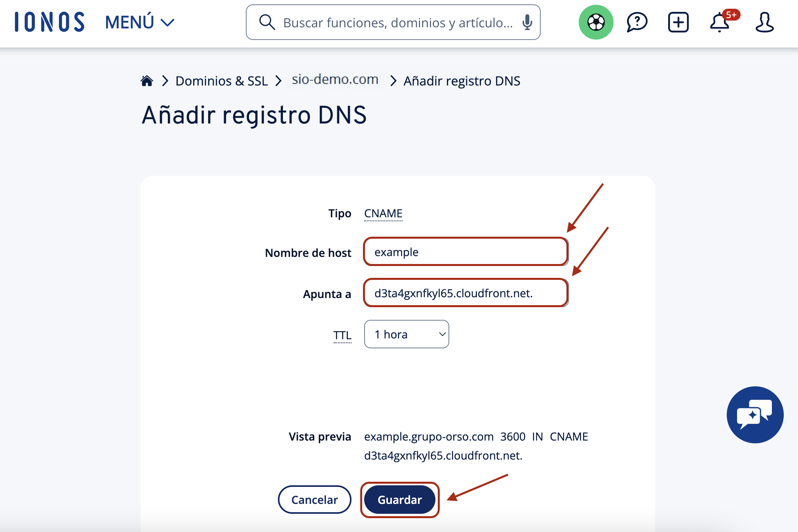Open sio-demo.com breadcrumb link
The width and height of the screenshot is (798, 532).
(335, 80)
